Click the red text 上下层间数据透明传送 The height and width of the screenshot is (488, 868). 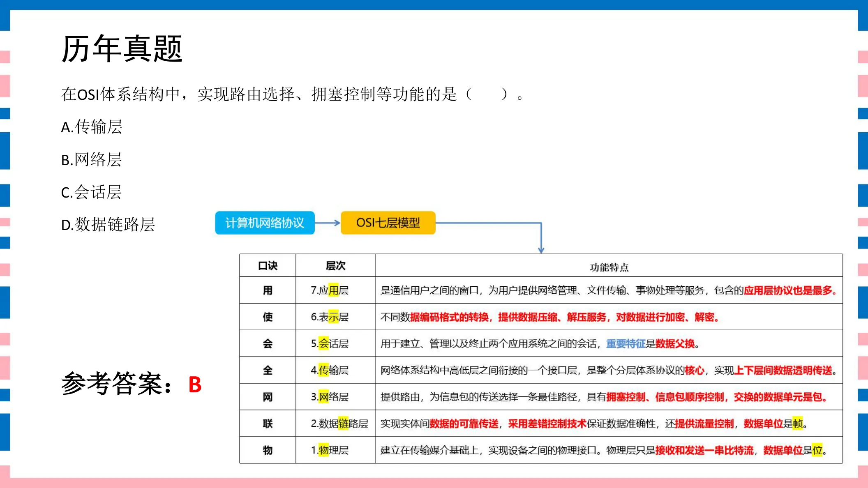(783, 370)
